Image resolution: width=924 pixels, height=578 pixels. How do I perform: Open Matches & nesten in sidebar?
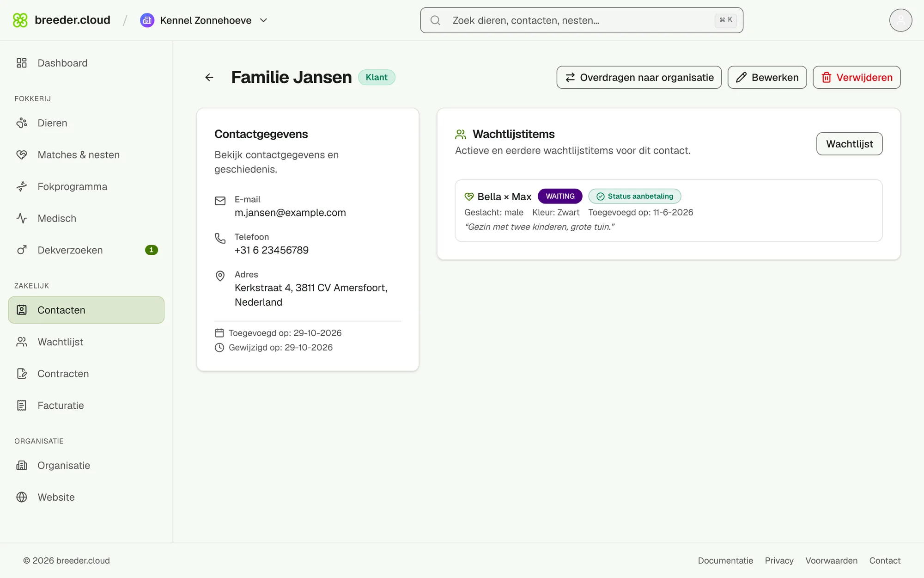pos(86,155)
